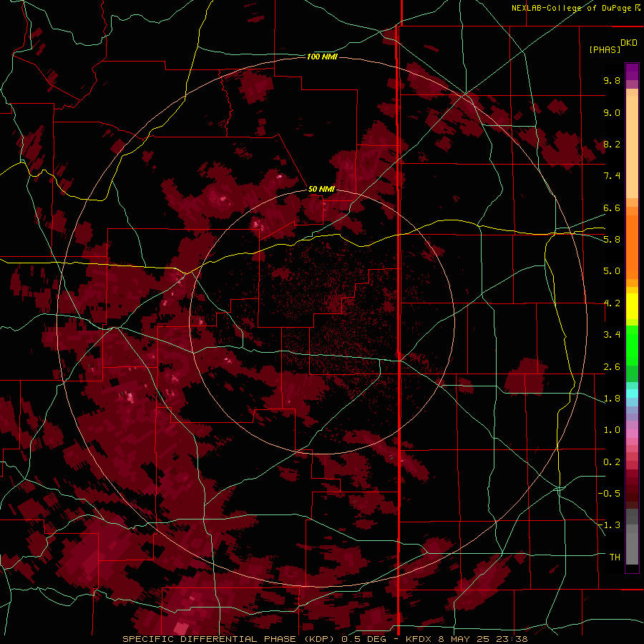The width and height of the screenshot is (644, 644).
Task: Click the 100 NMI range ring label
Action: click(x=322, y=57)
